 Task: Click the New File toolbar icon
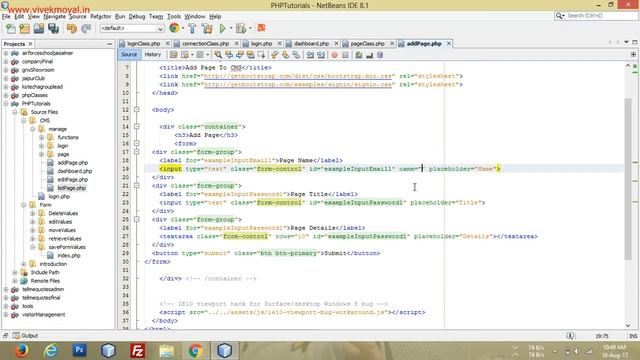click(x=11, y=28)
